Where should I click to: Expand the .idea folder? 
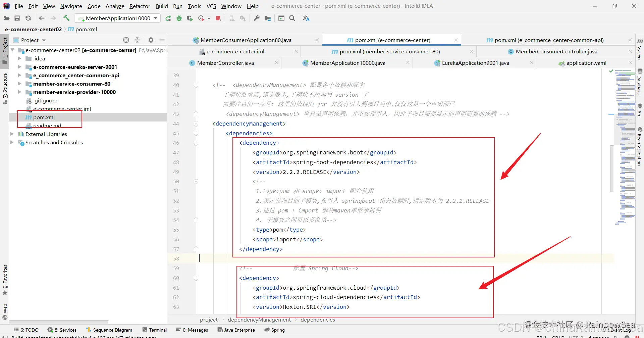point(19,58)
